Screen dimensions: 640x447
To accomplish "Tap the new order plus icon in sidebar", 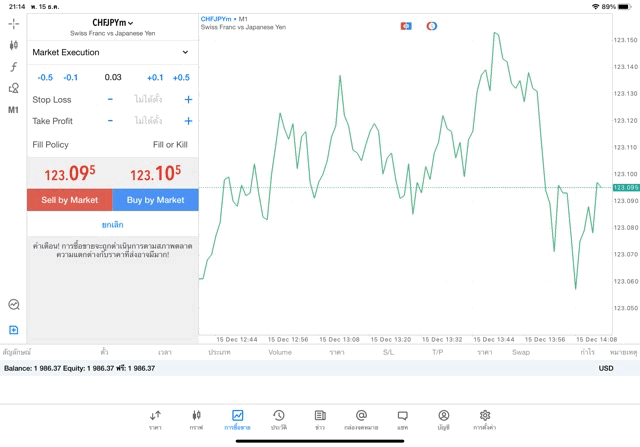I will [x=13, y=329].
